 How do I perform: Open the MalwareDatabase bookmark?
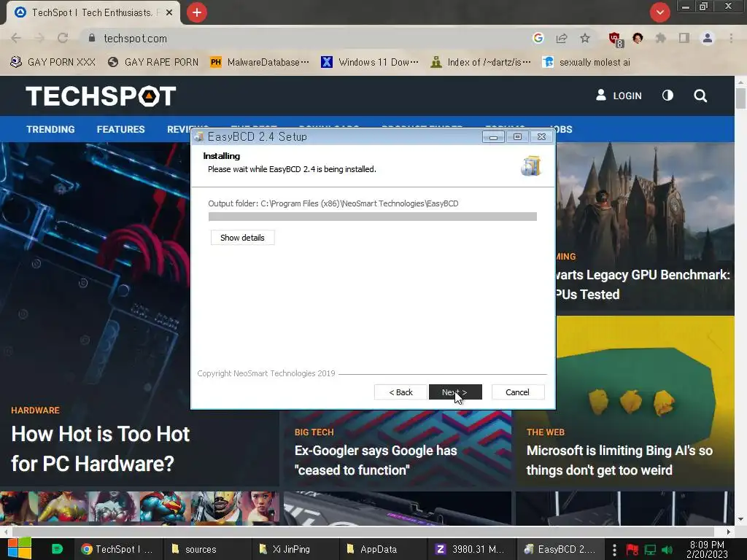260,63
